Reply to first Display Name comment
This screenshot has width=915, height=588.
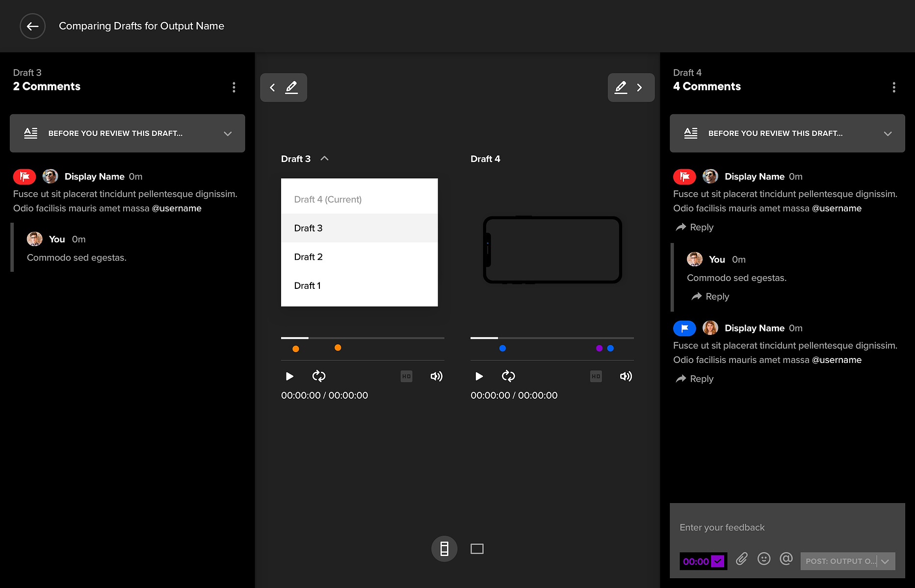(694, 227)
